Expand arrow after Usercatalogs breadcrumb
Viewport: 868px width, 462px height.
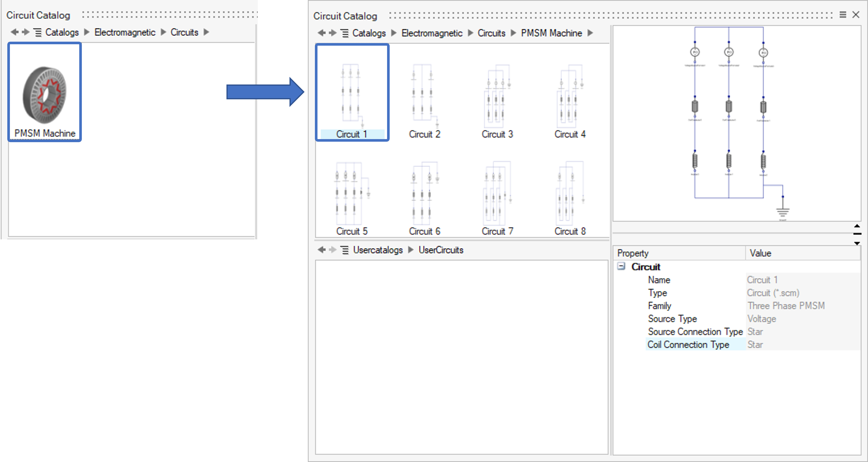[x=411, y=250]
